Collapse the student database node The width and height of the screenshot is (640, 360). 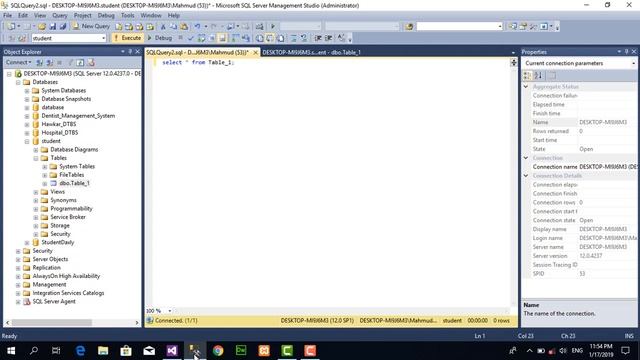click(27, 141)
